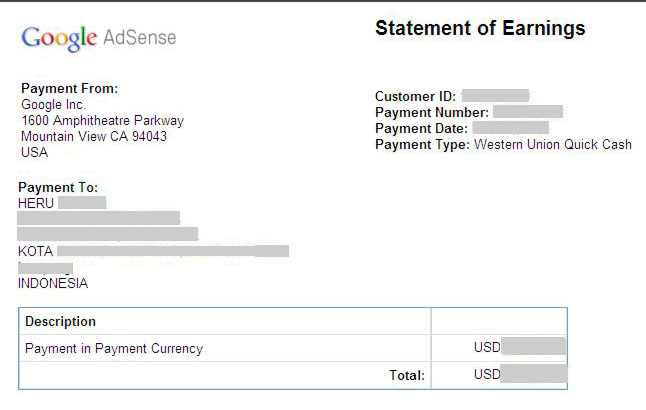Viewport: 646px width, 410px height.
Task: Click the Statement of Earnings heading
Action: coord(480,28)
